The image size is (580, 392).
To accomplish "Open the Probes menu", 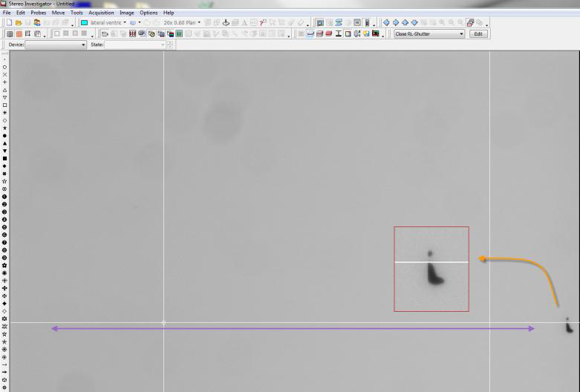I will tap(39, 13).
